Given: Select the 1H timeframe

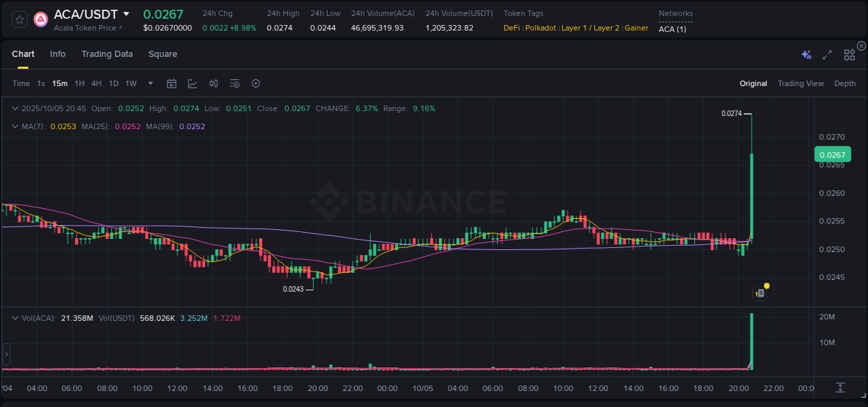Looking at the screenshot, I should [80, 83].
